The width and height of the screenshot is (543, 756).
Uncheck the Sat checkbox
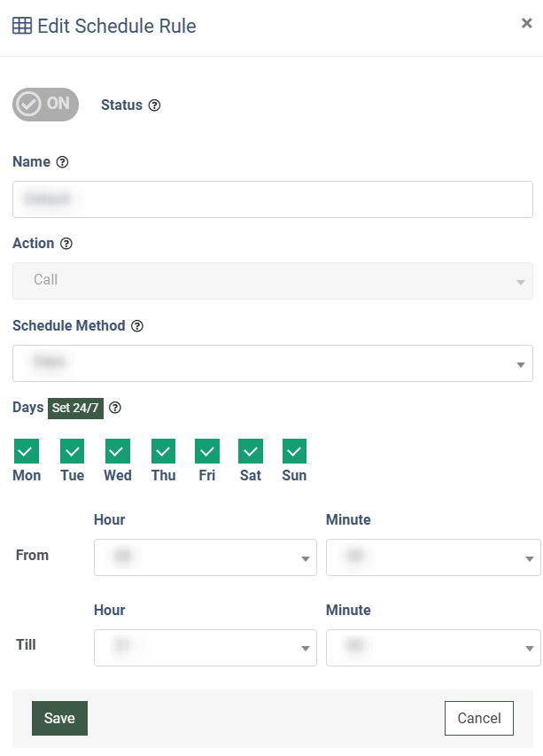tap(251, 451)
